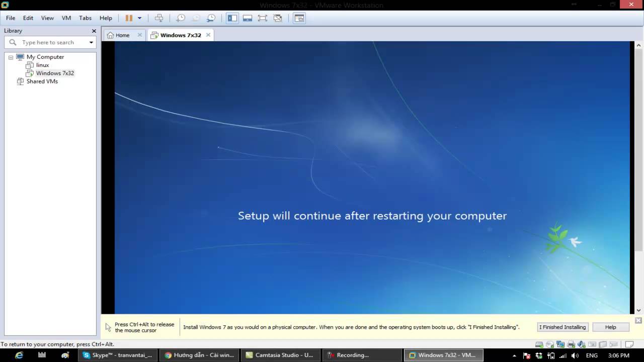Select the linux virtual machine
The width and height of the screenshot is (644, 362).
(42, 65)
